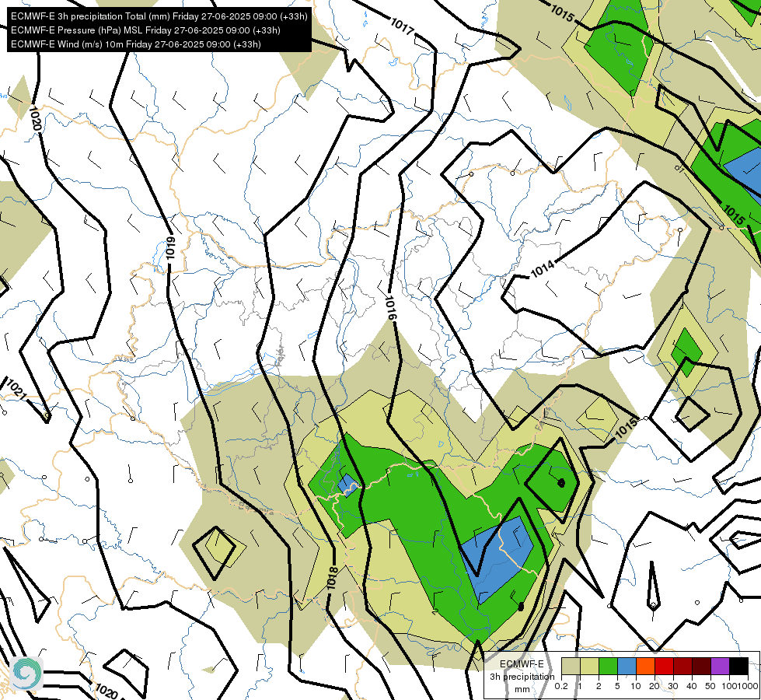Select the orange 10–20 mm legend swatch
Viewport: 761px width, 700px height.
tap(645, 666)
